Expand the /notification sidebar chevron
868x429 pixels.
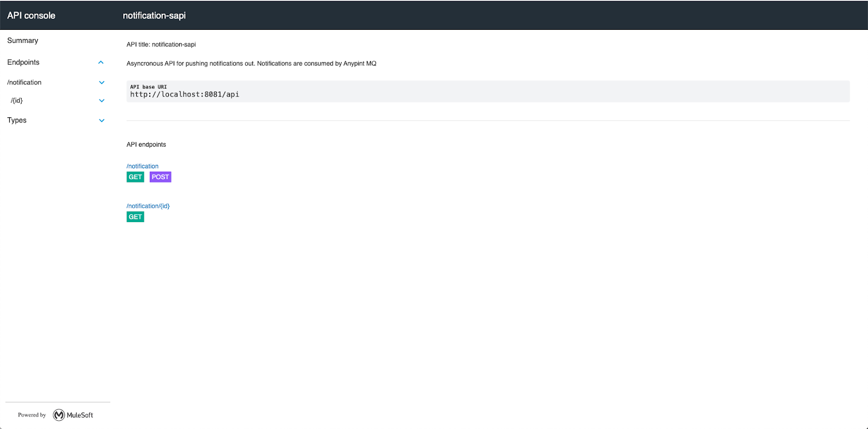click(x=101, y=83)
